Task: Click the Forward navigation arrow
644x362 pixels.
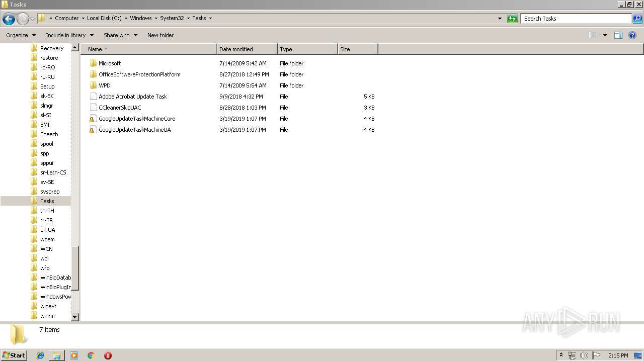Action: tap(23, 19)
